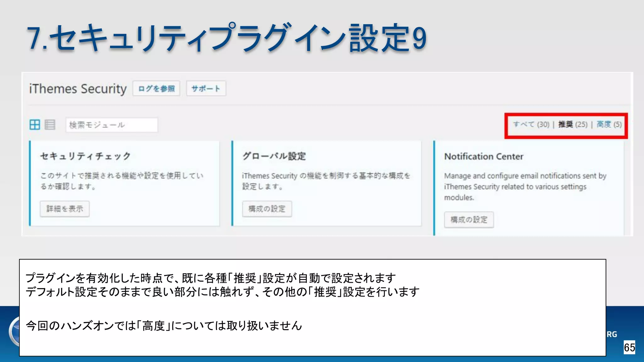Screen dimensions: 644x362
Task: Click the Notification Center description text
Action: pyautogui.click(x=525, y=187)
